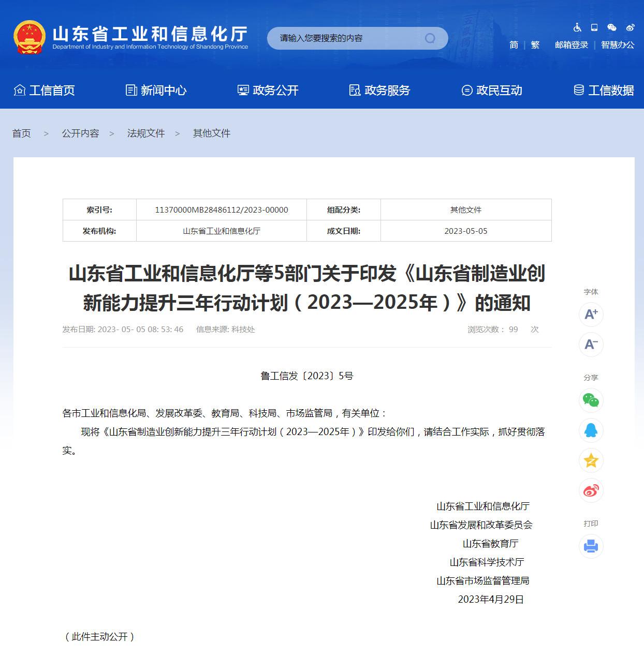
Task: Open mobile version icon in header
Action: click(594, 27)
